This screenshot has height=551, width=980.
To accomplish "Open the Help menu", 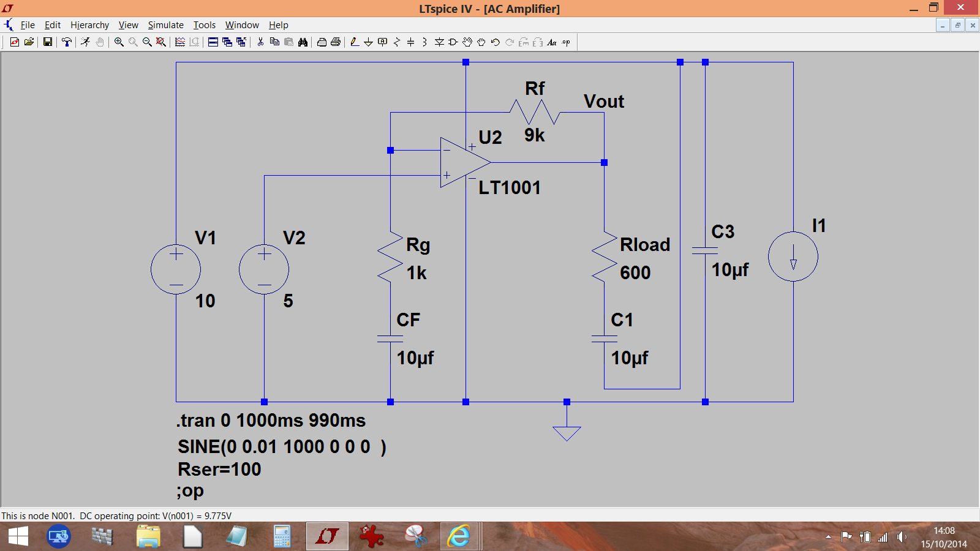I will click(278, 25).
